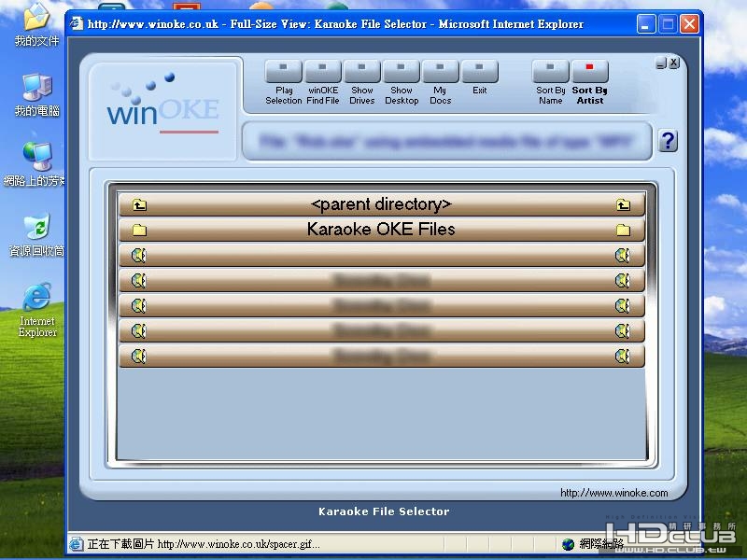Click right folder icon of Karaoke OKE Files
The image size is (747, 560).
623,230
